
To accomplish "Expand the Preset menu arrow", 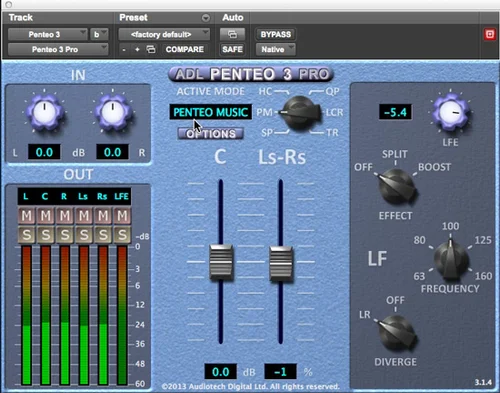I will [x=206, y=18].
